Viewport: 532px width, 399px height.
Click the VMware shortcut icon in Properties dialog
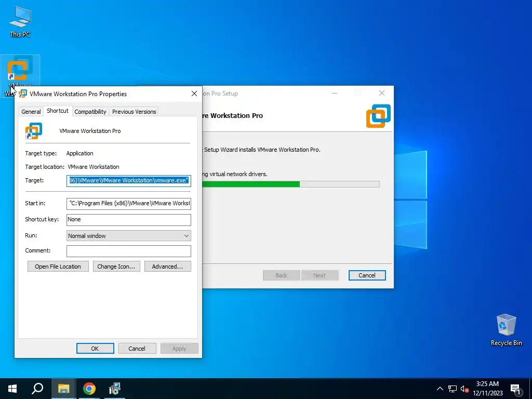34,131
